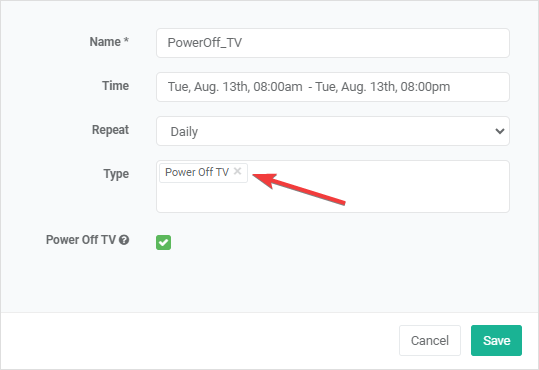Remove the Power Off TV tag
The height and width of the screenshot is (370, 539).
237,171
